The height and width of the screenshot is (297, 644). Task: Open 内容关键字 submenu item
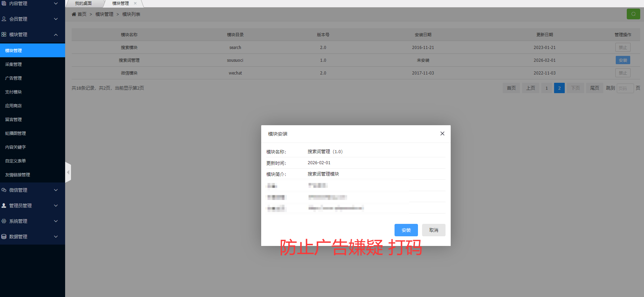pos(32,147)
